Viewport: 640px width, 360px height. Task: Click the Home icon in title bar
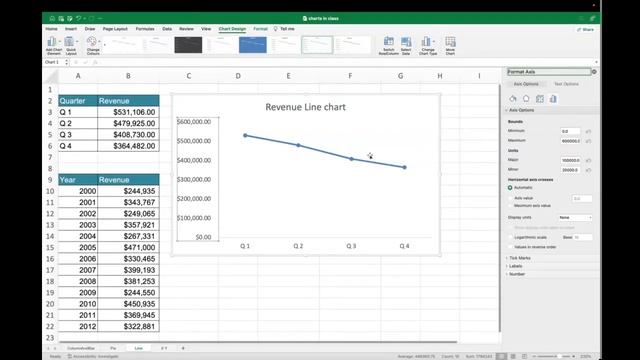(x=52, y=18)
